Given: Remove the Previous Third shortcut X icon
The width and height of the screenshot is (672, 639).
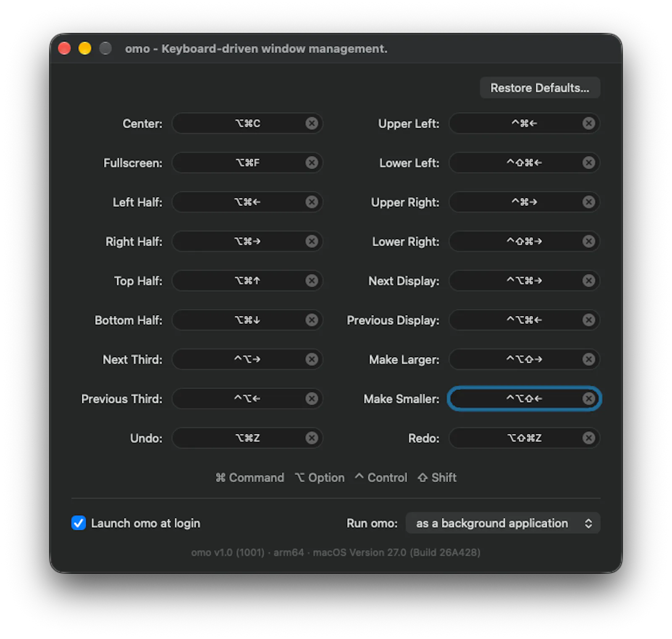Looking at the screenshot, I should point(312,399).
